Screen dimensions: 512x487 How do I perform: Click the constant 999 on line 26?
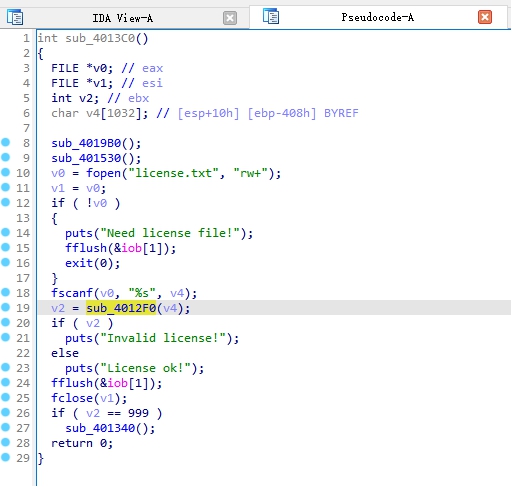tap(138, 413)
